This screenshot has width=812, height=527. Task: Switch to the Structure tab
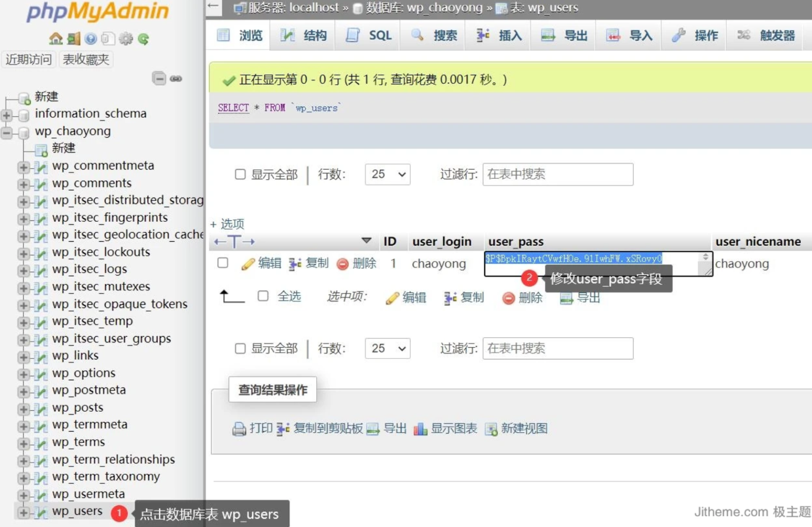click(x=303, y=36)
